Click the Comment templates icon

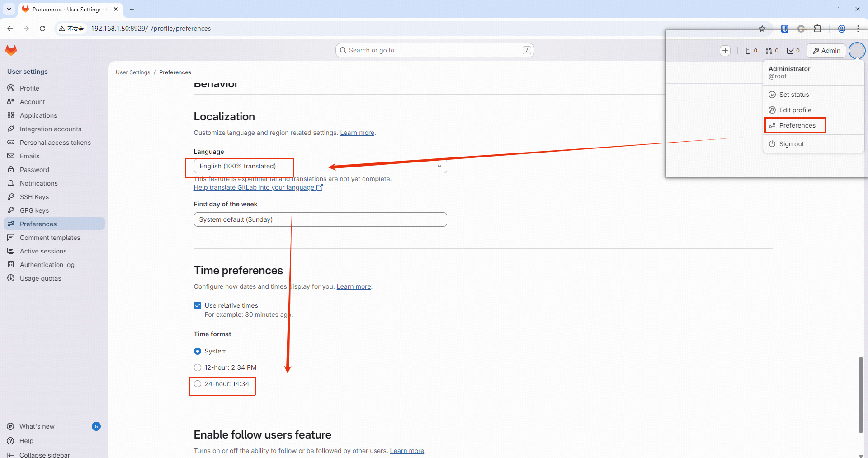point(11,237)
